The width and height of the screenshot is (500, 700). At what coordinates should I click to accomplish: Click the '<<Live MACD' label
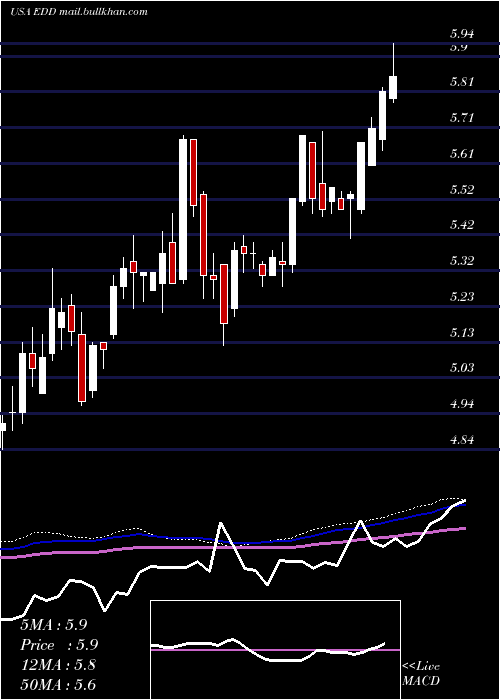(x=421, y=674)
